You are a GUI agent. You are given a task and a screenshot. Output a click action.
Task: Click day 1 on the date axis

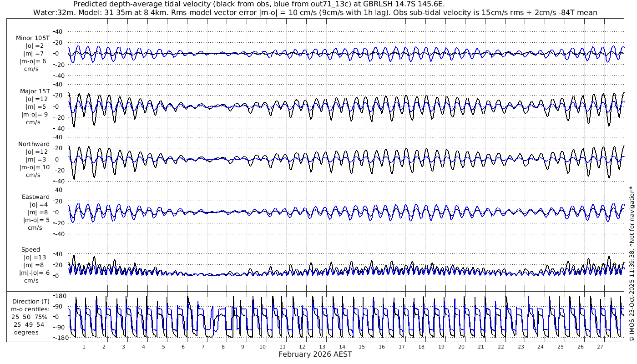84,347
